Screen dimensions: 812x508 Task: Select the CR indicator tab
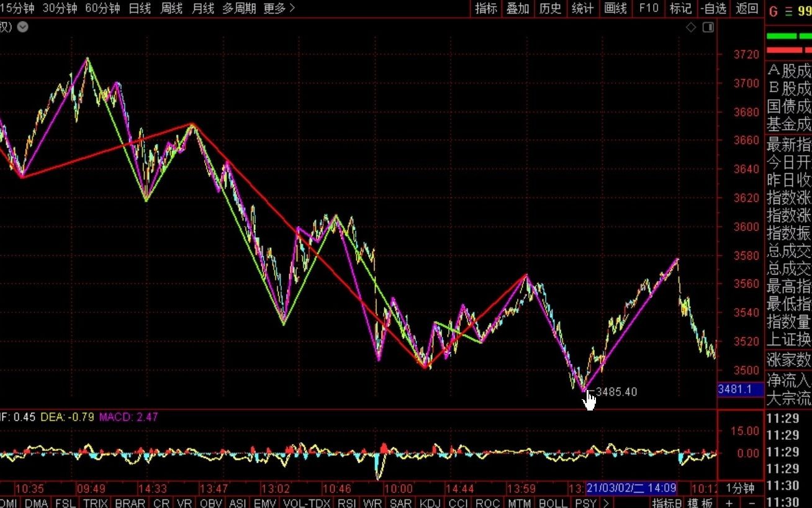(x=161, y=502)
